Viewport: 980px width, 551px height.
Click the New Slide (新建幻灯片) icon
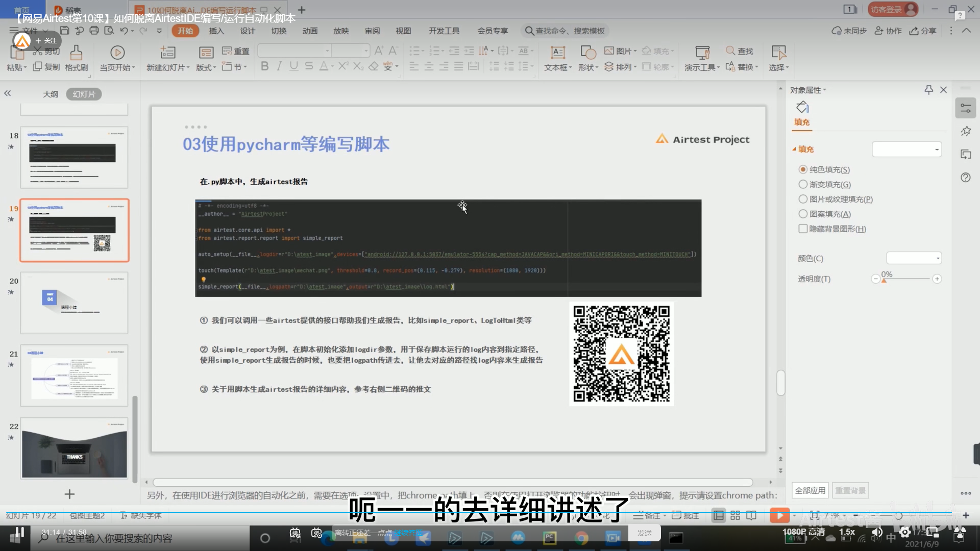(168, 53)
